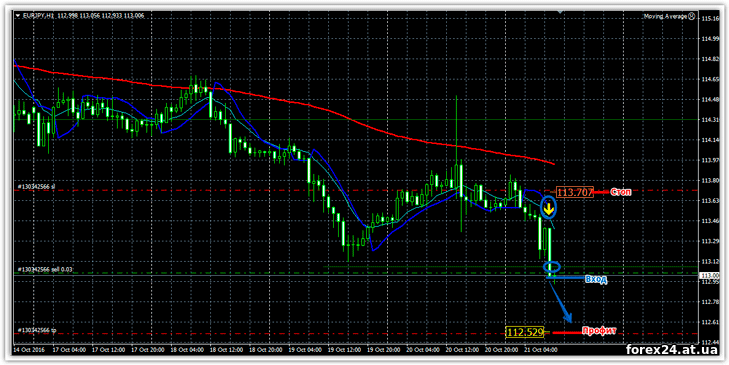The image size is (729, 365).
Task: Click the 112.78 price axis label
Action: [711, 302]
